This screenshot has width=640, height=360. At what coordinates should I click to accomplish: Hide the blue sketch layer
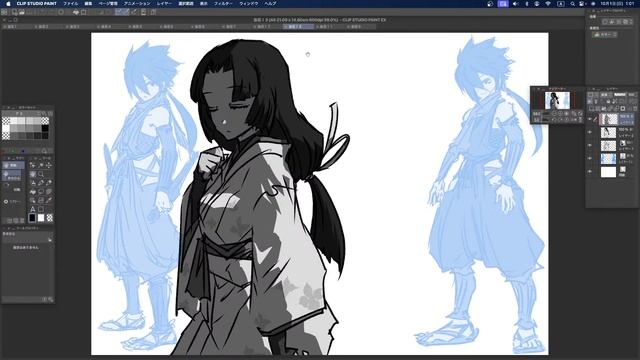[589, 158]
